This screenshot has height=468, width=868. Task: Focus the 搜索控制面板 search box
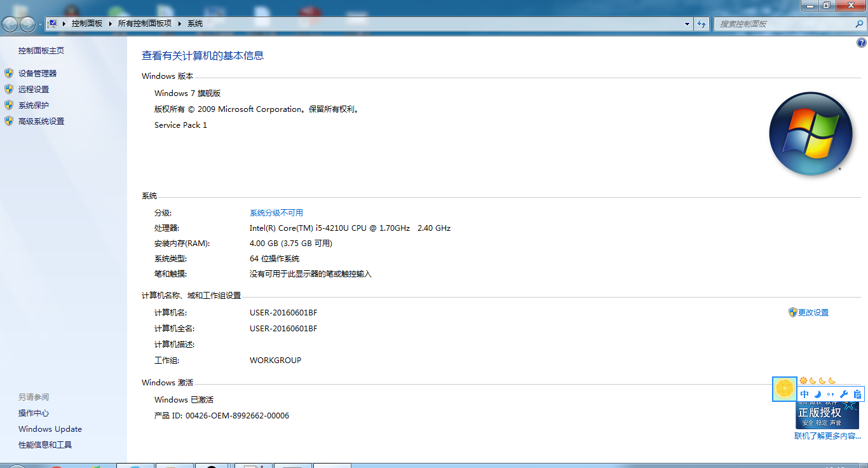click(x=790, y=24)
